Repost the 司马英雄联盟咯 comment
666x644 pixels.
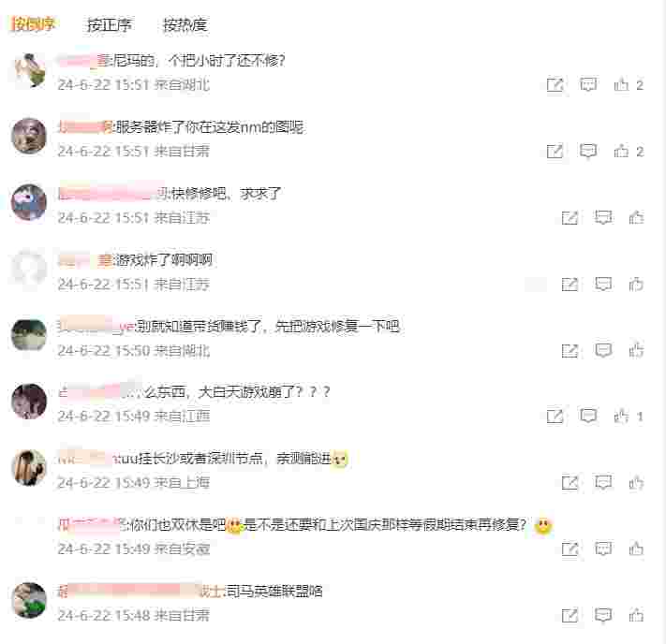pos(570,615)
